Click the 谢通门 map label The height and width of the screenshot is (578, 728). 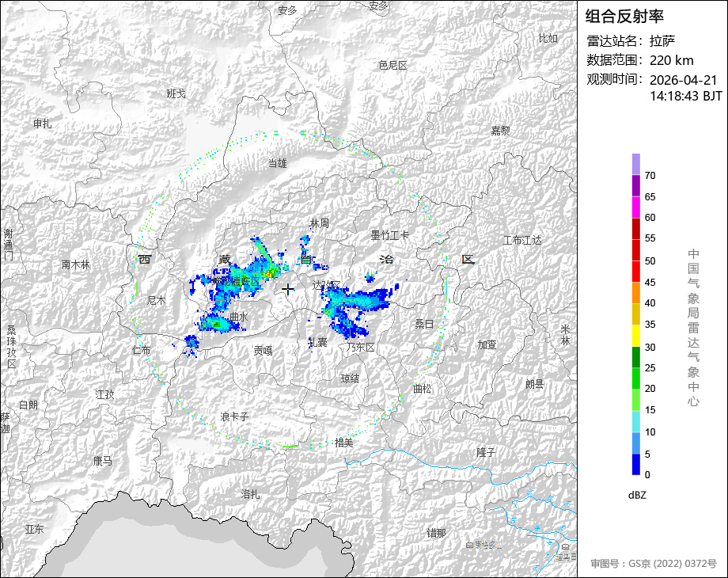(9, 245)
